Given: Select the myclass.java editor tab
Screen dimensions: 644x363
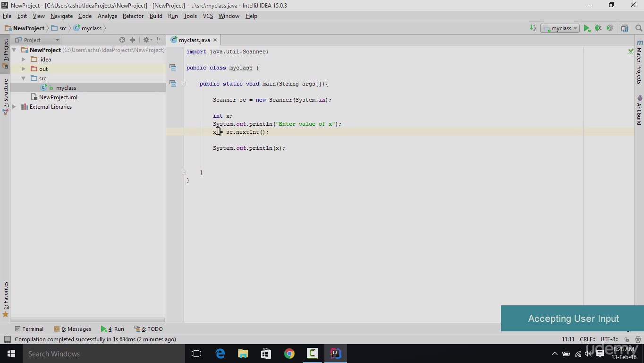Looking at the screenshot, I should point(194,40).
